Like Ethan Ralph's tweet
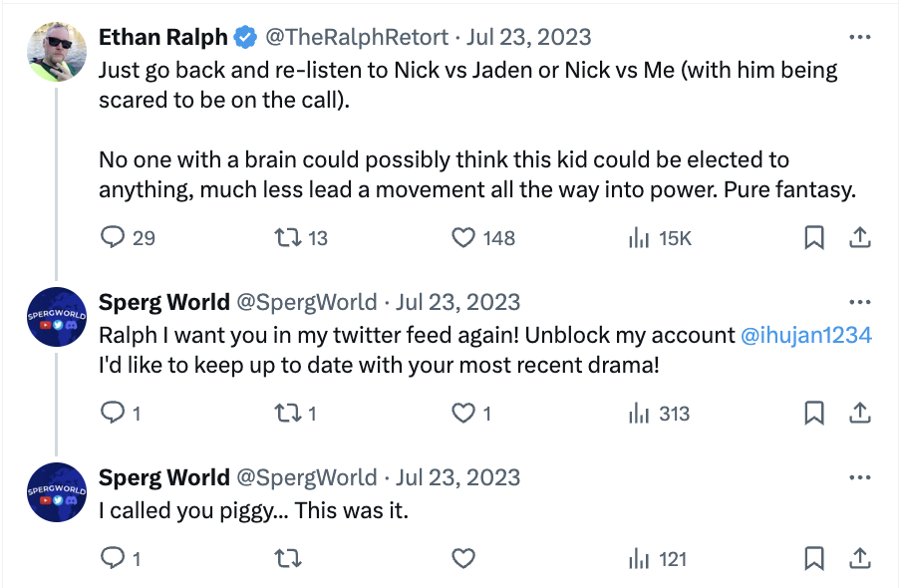 (463, 238)
